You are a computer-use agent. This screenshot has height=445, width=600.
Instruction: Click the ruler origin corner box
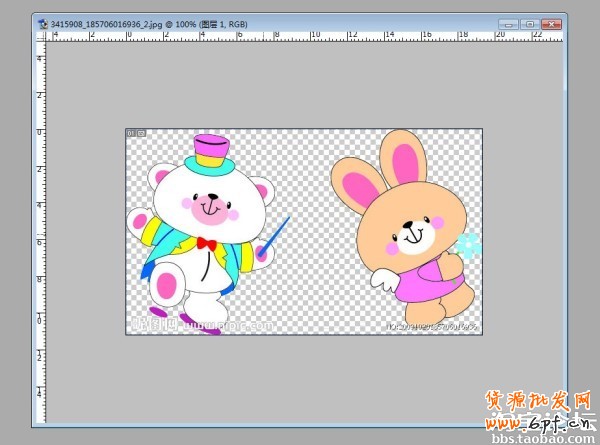[x=41, y=36]
